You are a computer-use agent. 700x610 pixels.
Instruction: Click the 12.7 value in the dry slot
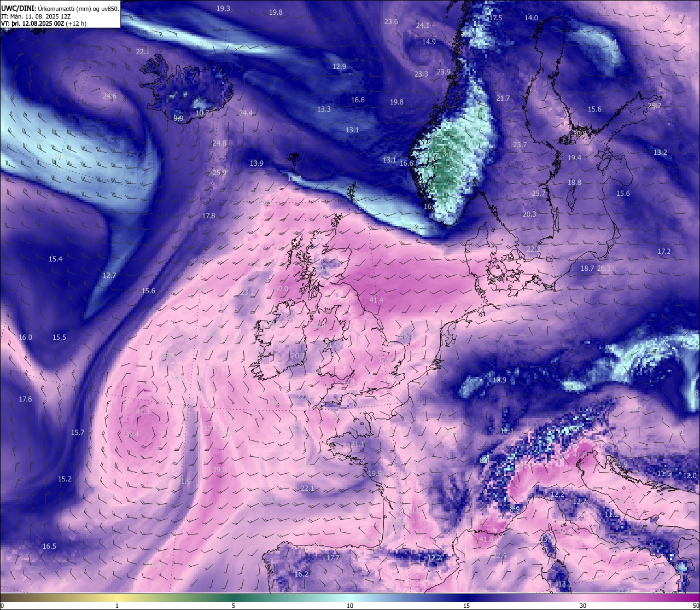(109, 275)
